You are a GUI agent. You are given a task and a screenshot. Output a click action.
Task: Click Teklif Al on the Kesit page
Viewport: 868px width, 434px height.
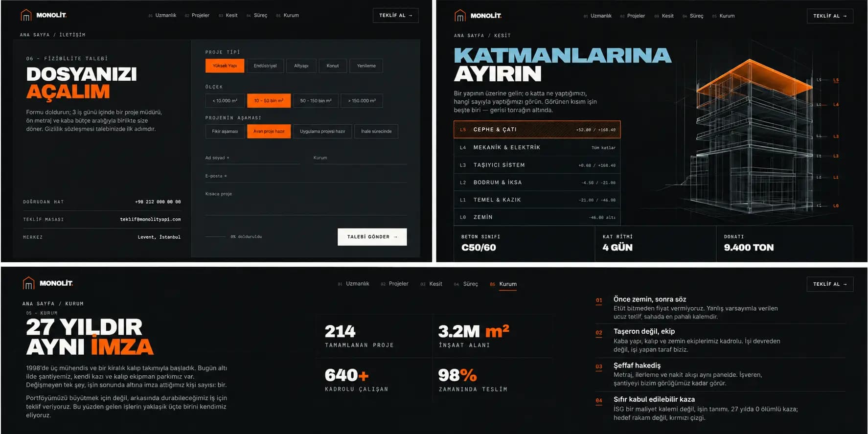(x=830, y=16)
